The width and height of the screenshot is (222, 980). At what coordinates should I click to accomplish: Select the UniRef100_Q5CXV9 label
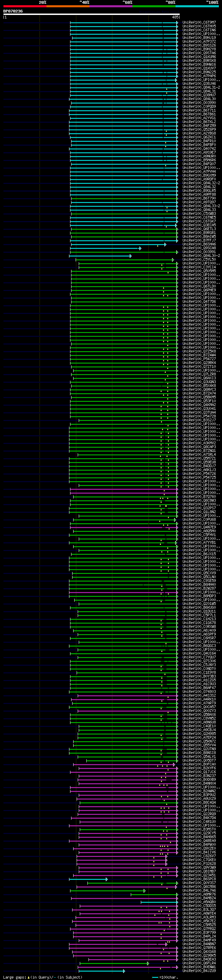[x=199, y=573]
